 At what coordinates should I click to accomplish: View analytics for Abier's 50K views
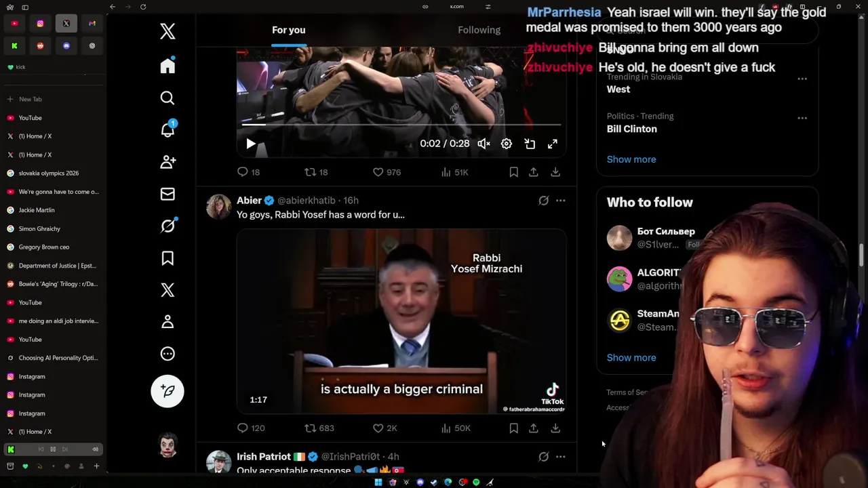[x=455, y=428]
